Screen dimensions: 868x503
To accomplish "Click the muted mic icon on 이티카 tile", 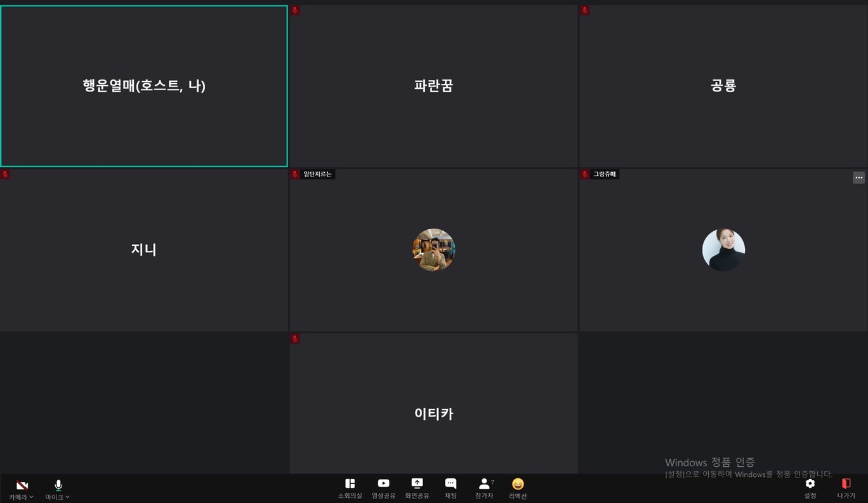I will coord(295,339).
